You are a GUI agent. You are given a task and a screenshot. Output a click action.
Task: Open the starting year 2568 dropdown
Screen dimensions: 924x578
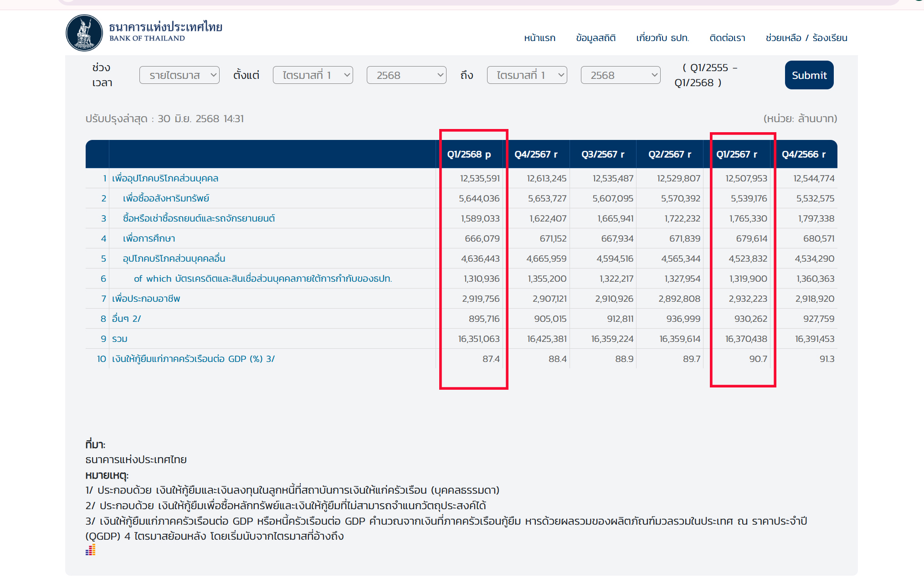pyautogui.click(x=406, y=75)
